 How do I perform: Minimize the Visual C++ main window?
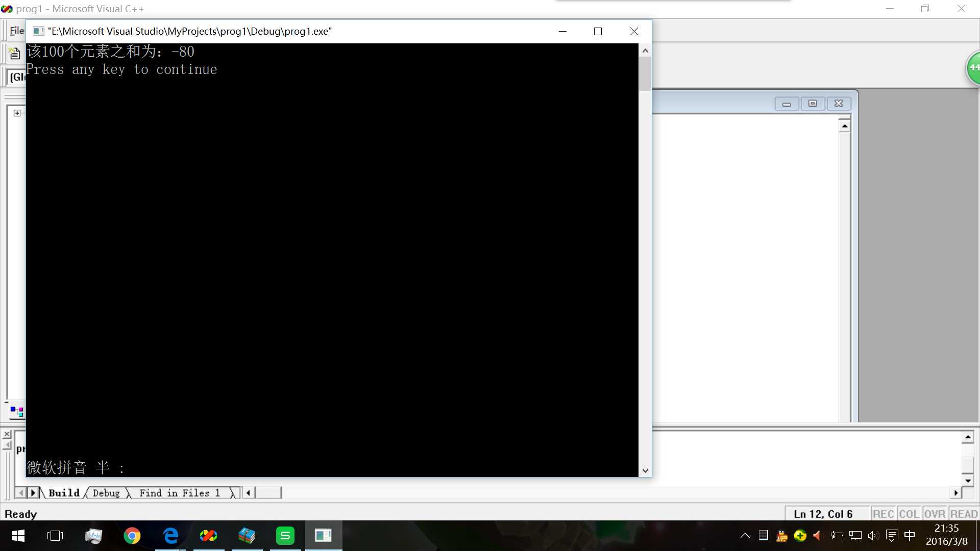890,9
